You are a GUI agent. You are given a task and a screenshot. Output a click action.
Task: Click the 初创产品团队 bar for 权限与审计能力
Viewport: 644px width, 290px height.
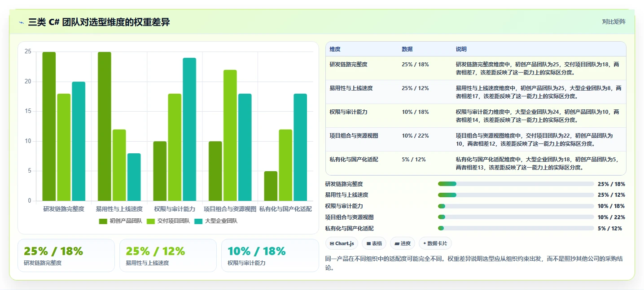pyautogui.click(x=160, y=171)
